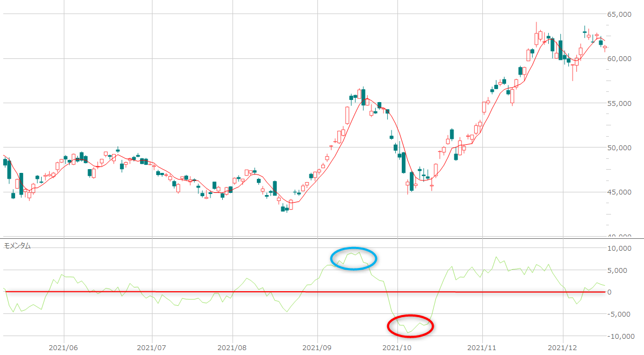Click the red ellipse on momentum trough
The height and width of the screenshot is (355, 644).
410,326
